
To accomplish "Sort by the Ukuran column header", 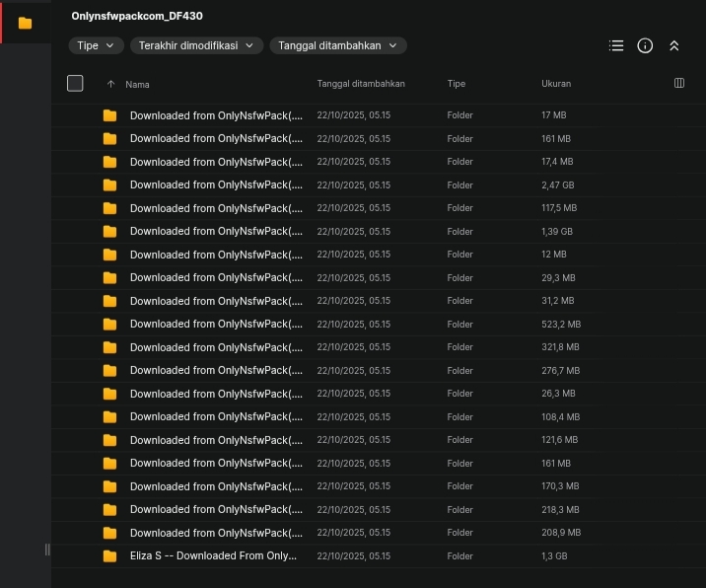I will [x=556, y=84].
